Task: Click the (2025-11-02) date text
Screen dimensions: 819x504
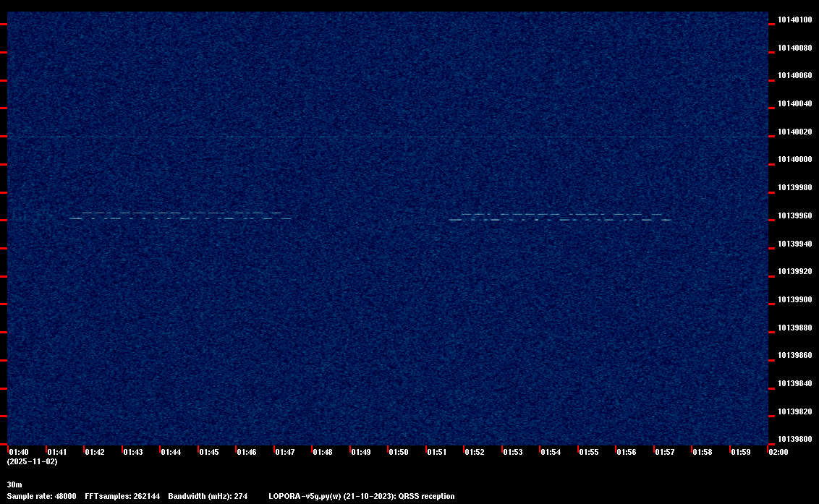Action: click(x=33, y=461)
